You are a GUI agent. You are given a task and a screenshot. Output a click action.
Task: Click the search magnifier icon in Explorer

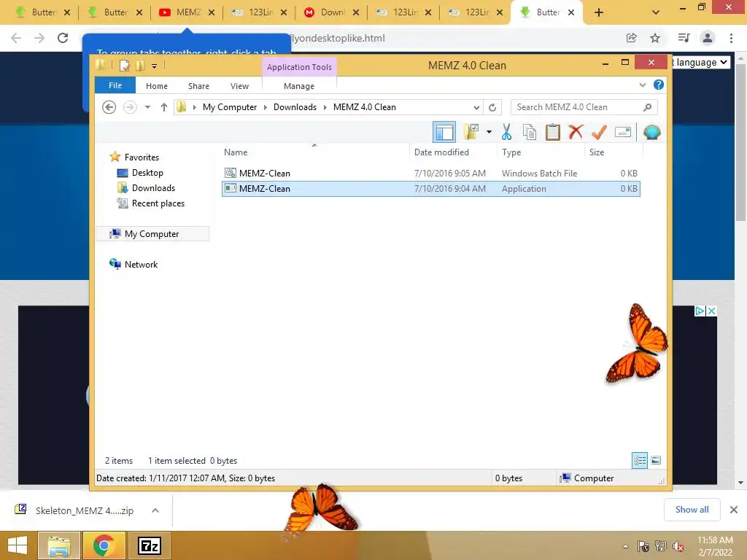coord(648,107)
